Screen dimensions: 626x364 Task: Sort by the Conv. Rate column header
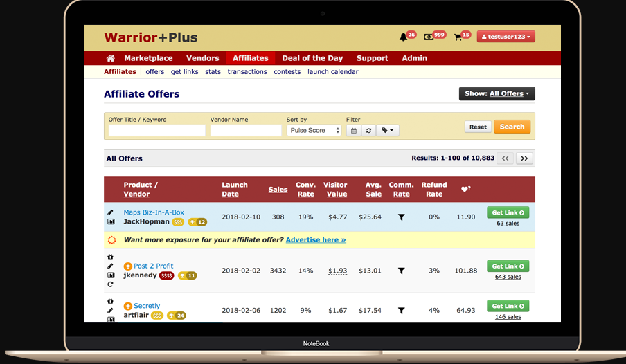(306, 189)
